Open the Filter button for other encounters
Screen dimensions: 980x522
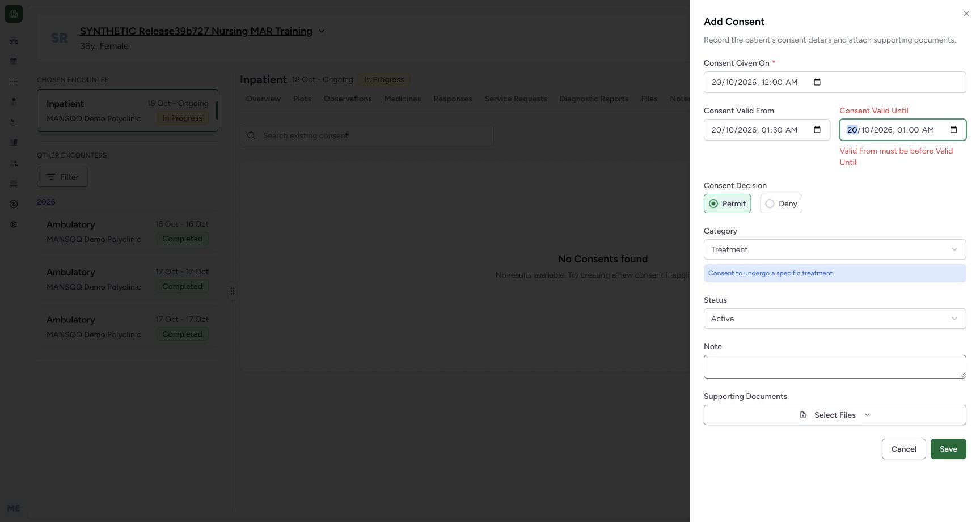62,177
